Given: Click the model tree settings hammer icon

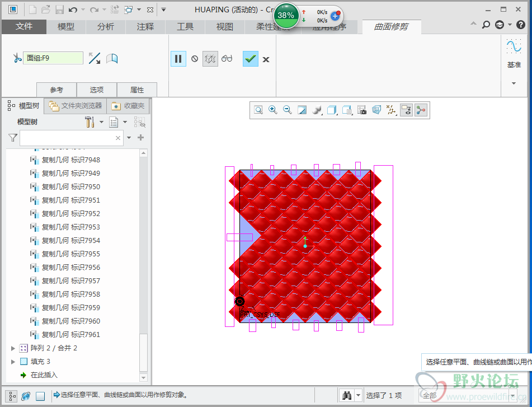Looking at the screenshot, I should (90, 122).
